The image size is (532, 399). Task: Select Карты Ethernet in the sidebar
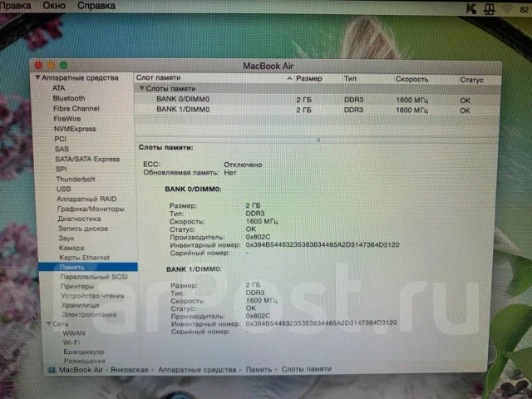click(x=85, y=258)
